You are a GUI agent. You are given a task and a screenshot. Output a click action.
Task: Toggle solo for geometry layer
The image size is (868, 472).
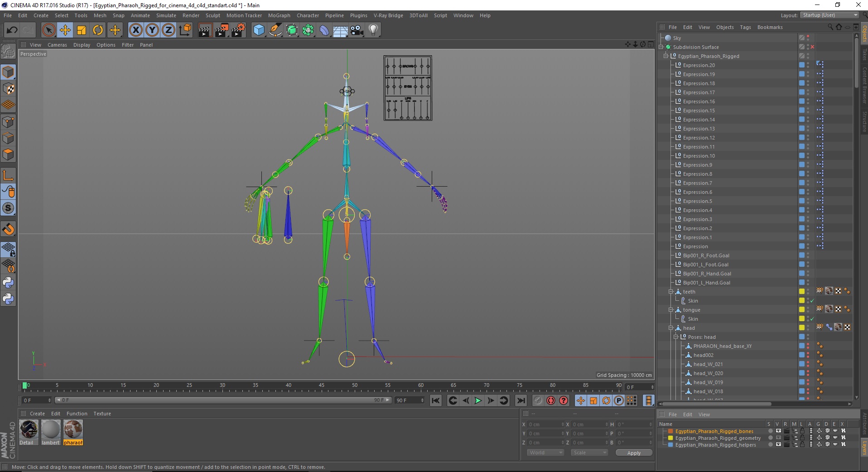[770, 438]
